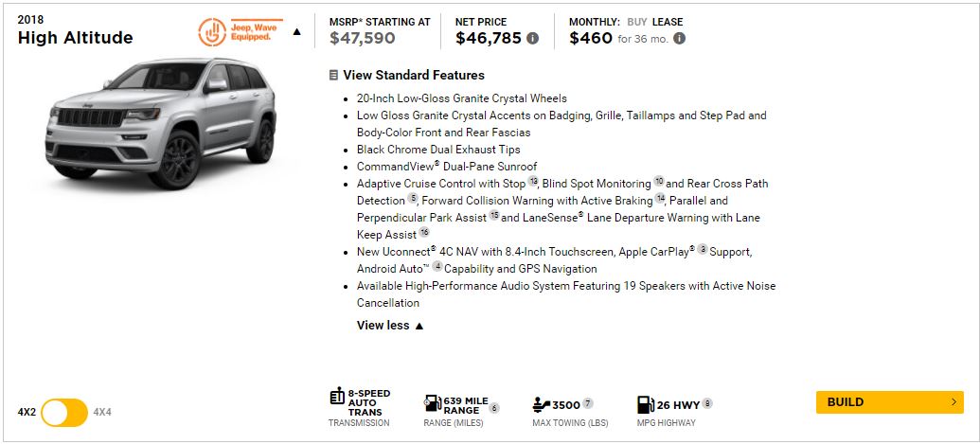Viewport: 980px width, 444px height.
Task: Click the 8-speed transmission icon
Action: pos(337,397)
